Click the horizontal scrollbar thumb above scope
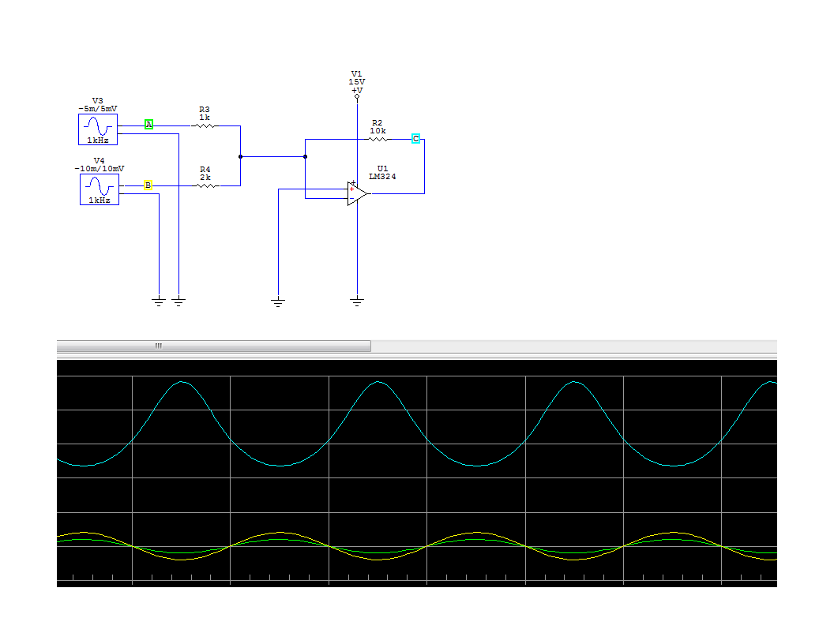The height and width of the screenshot is (644, 834). (214, 346)
